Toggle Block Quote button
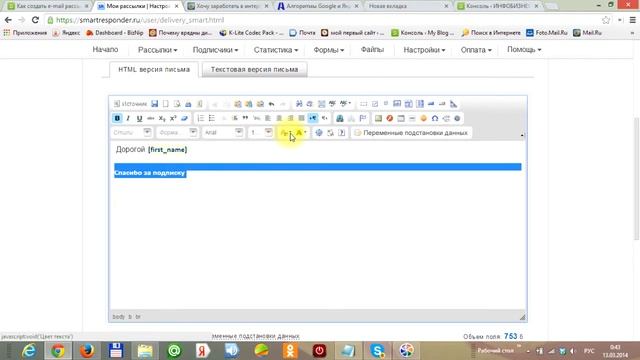 [245, 118]
